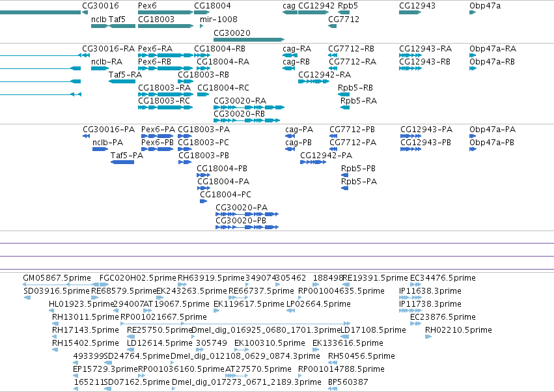Click EST "Dmel_dig_017273_0671_2189.3prime" label

[x=247, y=382]
